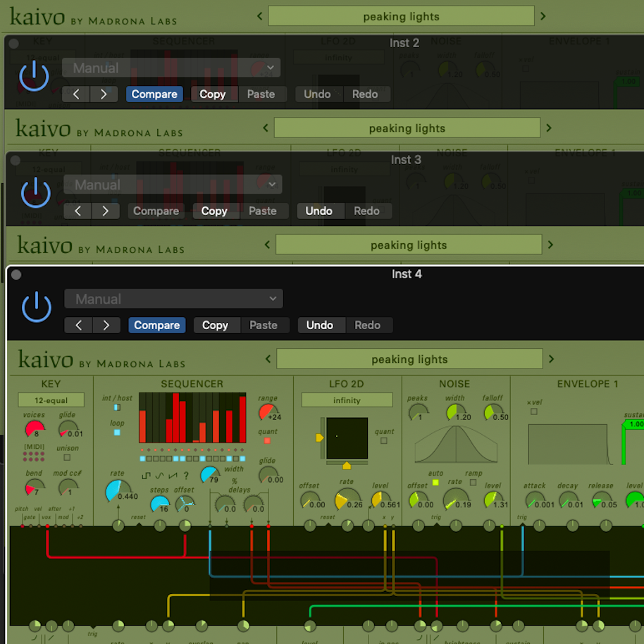Select the square wave sequencer pattern icon

147,476
